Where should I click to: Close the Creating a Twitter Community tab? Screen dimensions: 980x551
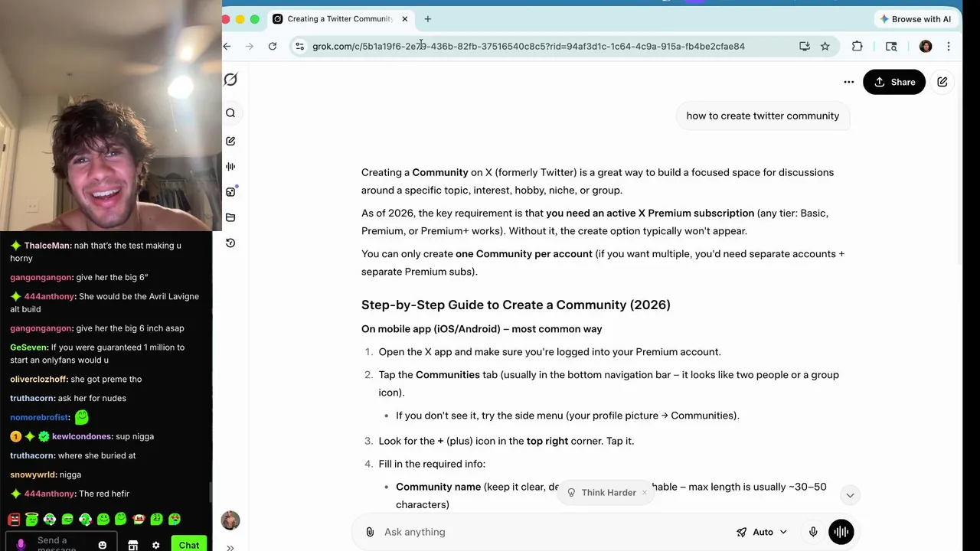click(405, 19)
